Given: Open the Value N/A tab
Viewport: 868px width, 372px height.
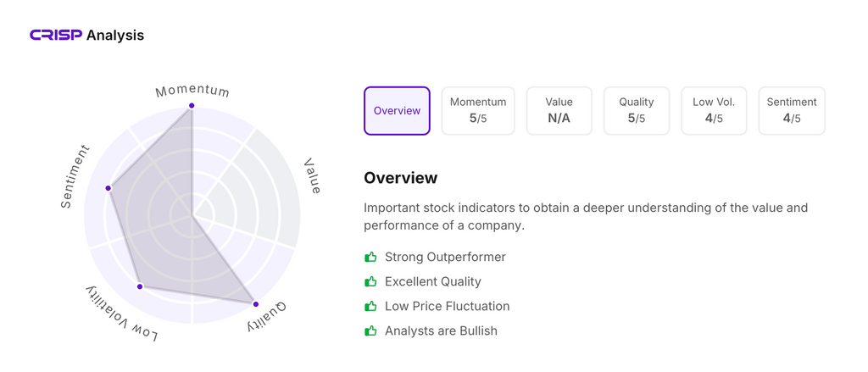Looking at the screenshot, I should pyautogui.click(x=559, y=111).
